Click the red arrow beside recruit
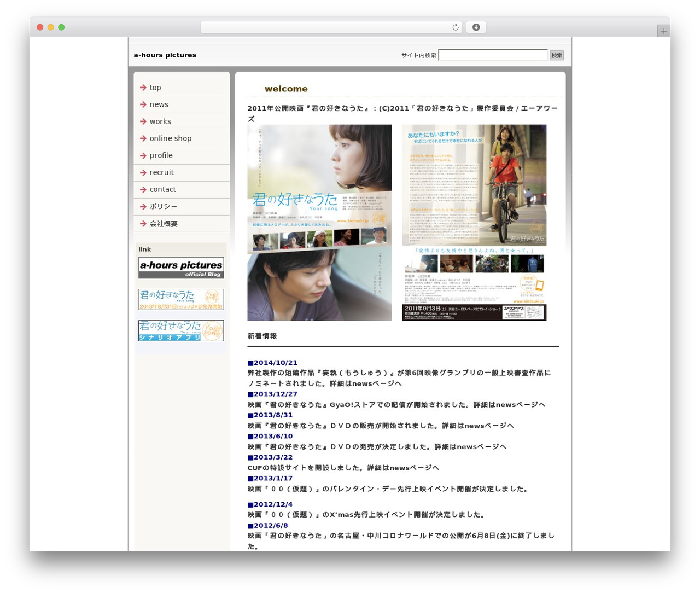The width and height of the screenshot is (700, 593). tap(143, 172)
